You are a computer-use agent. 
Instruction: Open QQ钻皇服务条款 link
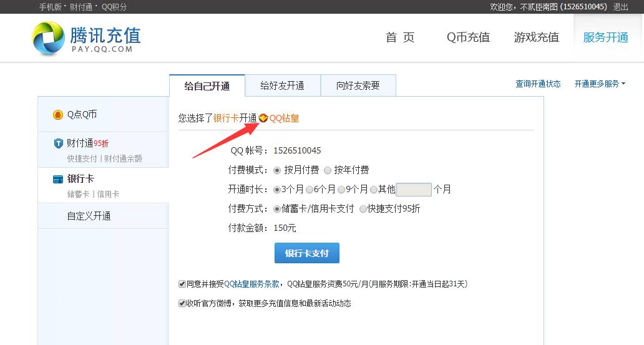pyautogui.click(x=251, y=284)
